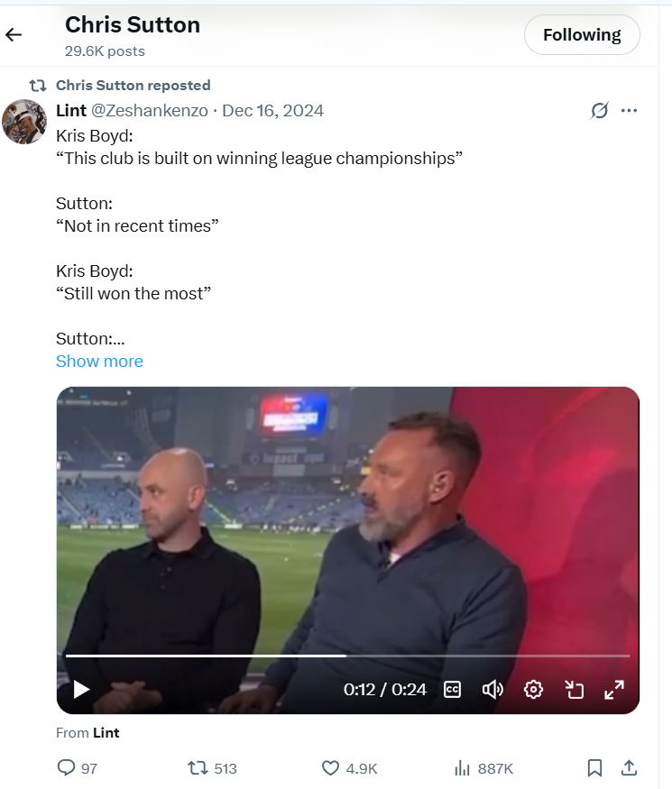
Task: Expand the video to fullscreen
Action: click(x=614, y=689)
